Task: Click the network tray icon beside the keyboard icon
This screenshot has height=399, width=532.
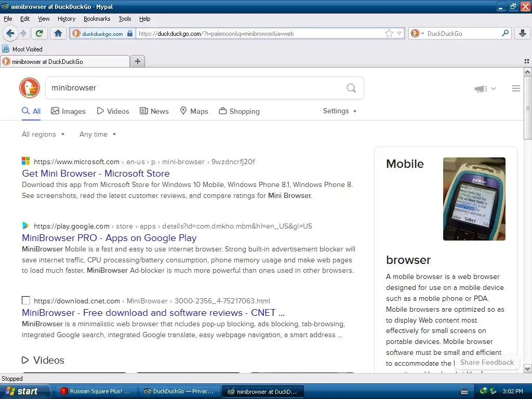Action: tap(484, 391)
